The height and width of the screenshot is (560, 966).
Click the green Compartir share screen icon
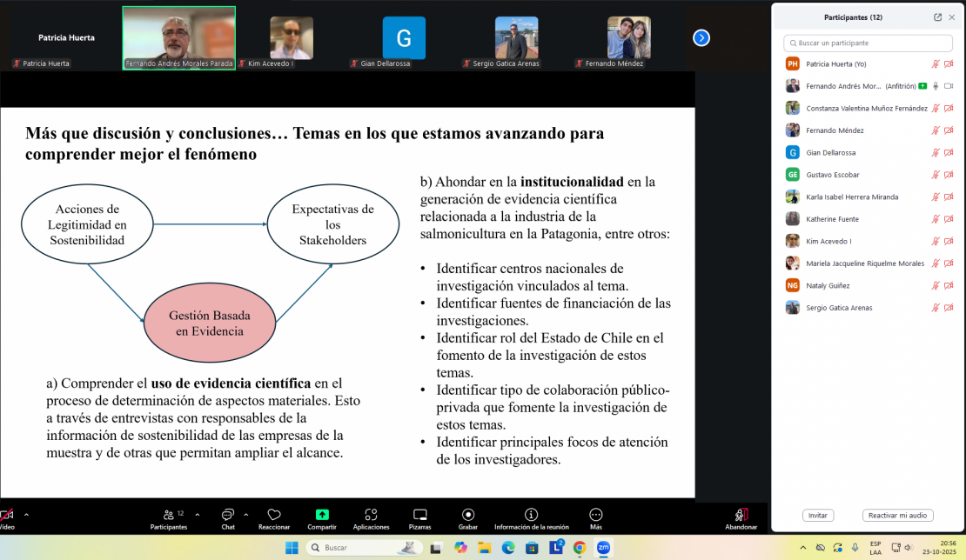[322, 515]
